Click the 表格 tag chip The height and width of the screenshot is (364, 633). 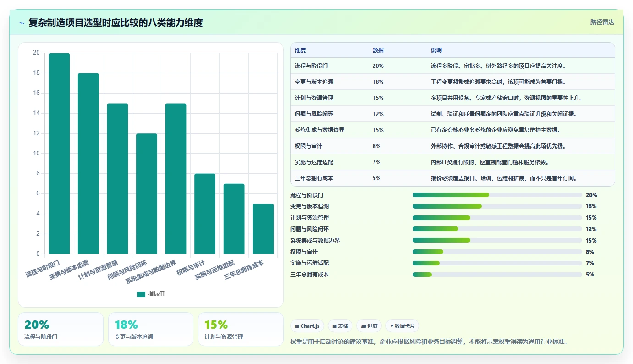point(340,326)
